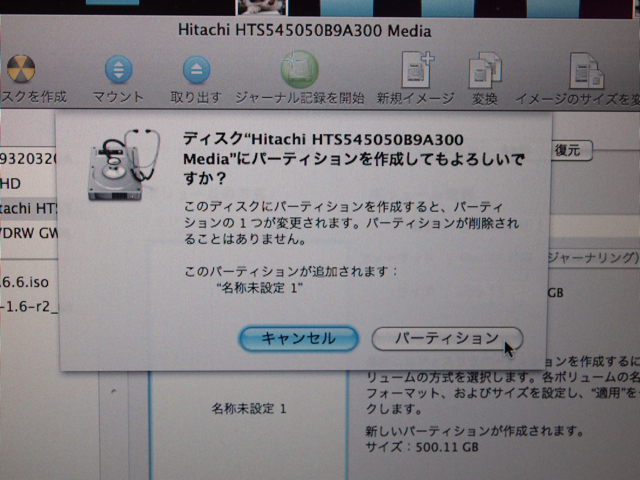The image size is (640, 480).
Task: Select the top sidebar disk entry 9320320
Action: click(x=28, y=159)
